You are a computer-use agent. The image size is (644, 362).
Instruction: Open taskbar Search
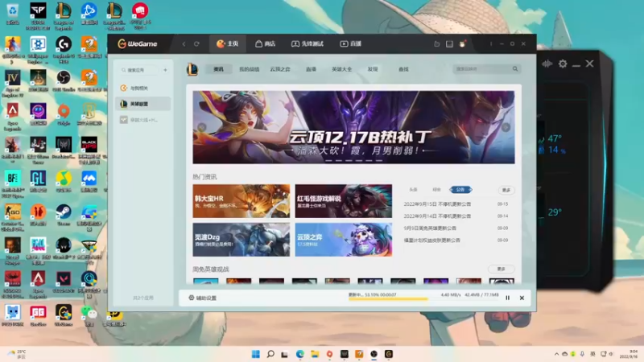(x=270, y=354)
